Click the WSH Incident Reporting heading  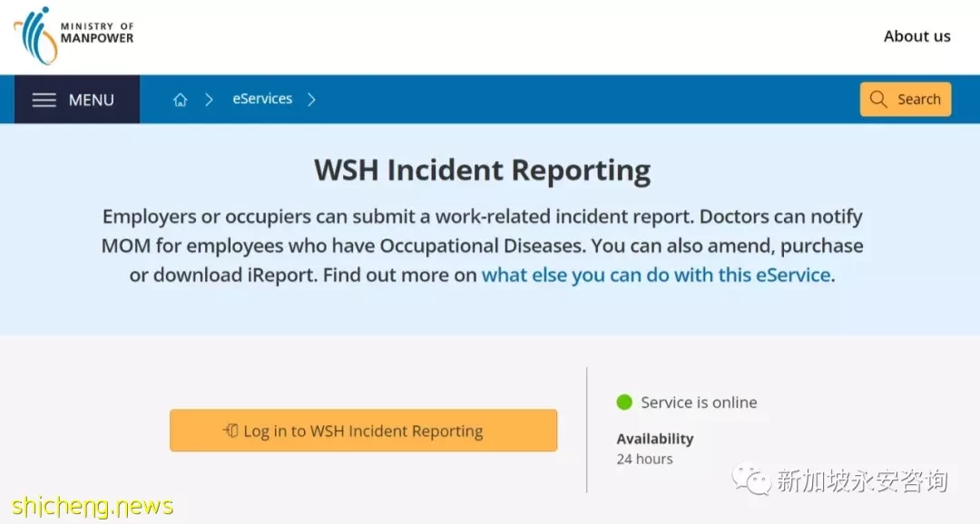[x=482, y=170]
